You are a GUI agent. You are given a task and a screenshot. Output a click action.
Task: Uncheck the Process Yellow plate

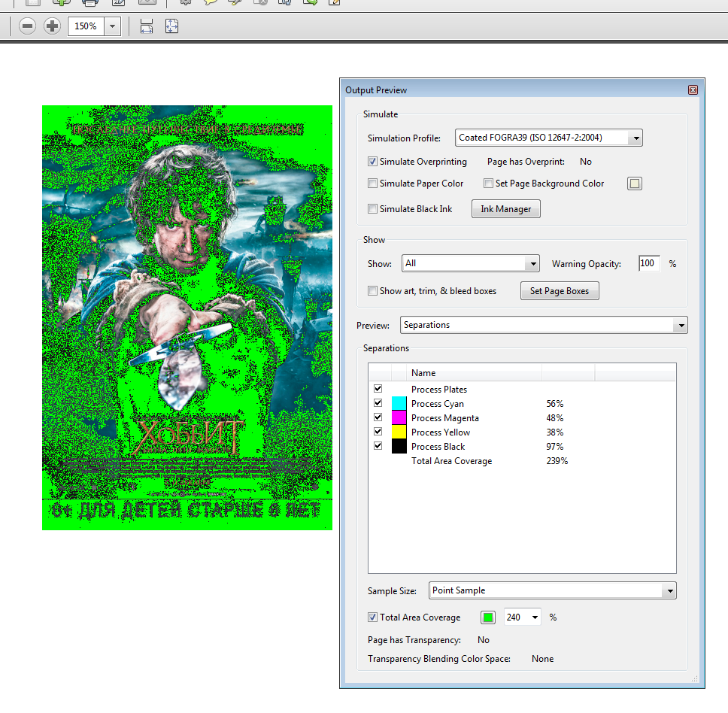(378, 432)
